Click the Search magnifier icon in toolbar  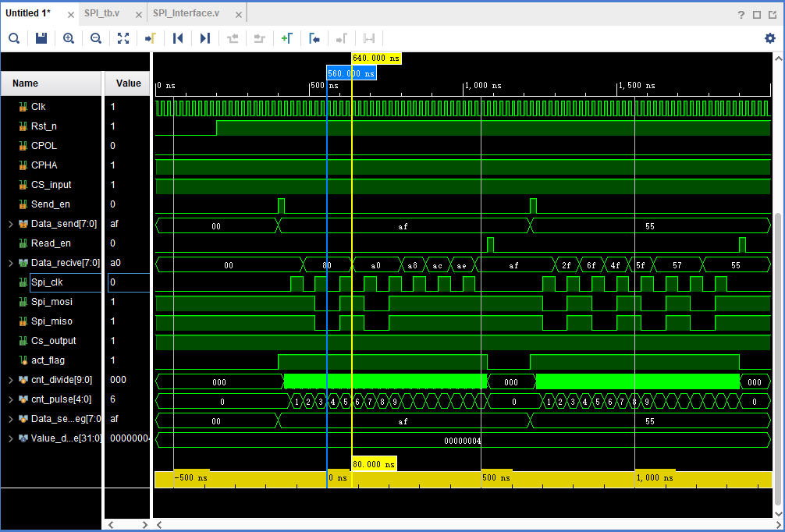click(14, 38)
